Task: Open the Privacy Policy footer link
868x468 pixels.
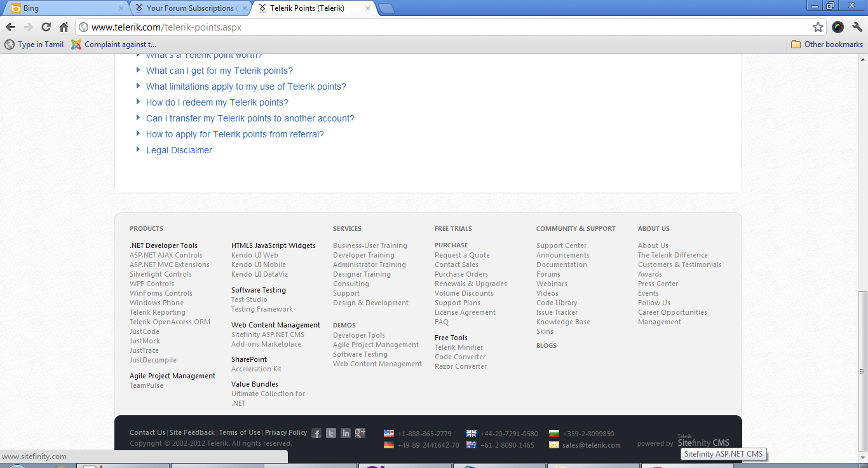Action: [286, 432]
